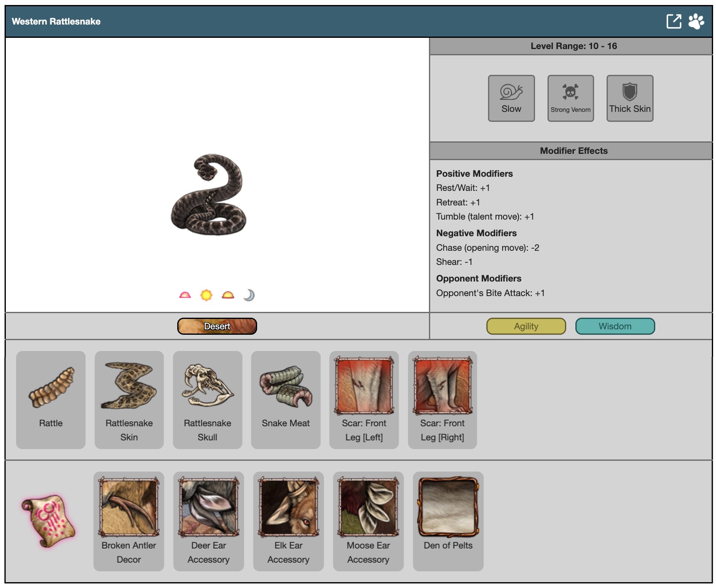Click the paw print icon in header
Screen dimensions: 716x588
696,21
